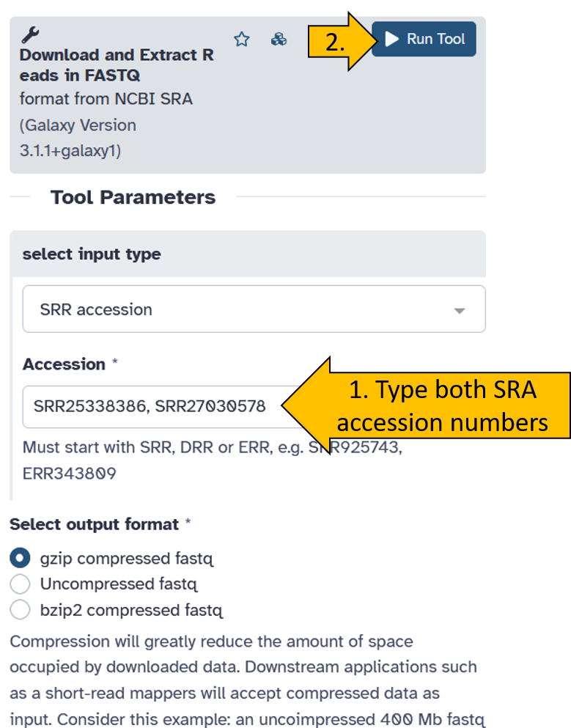Open the SRR accession select box
The width and height of the screenshot is (571, 728).
click(254, 309)
